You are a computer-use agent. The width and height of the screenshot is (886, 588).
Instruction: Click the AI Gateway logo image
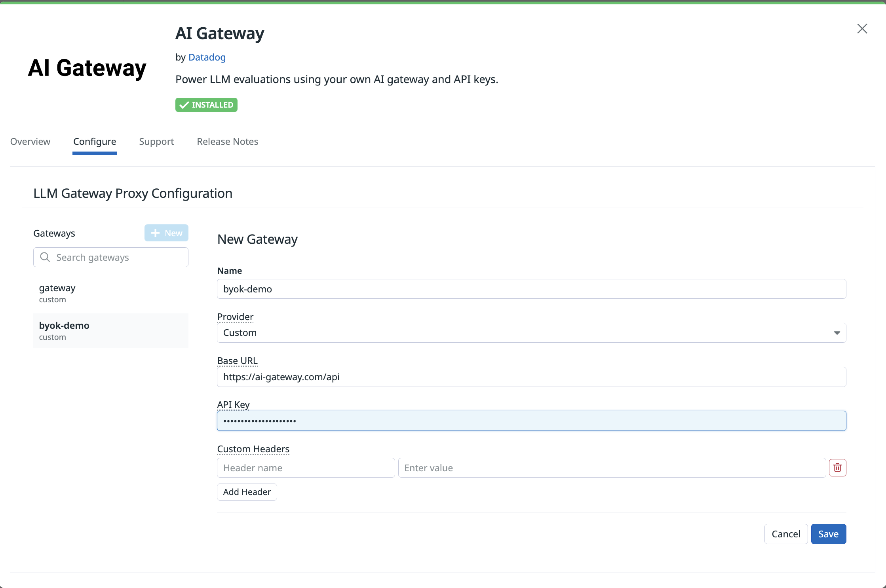[x=87, y=68]
